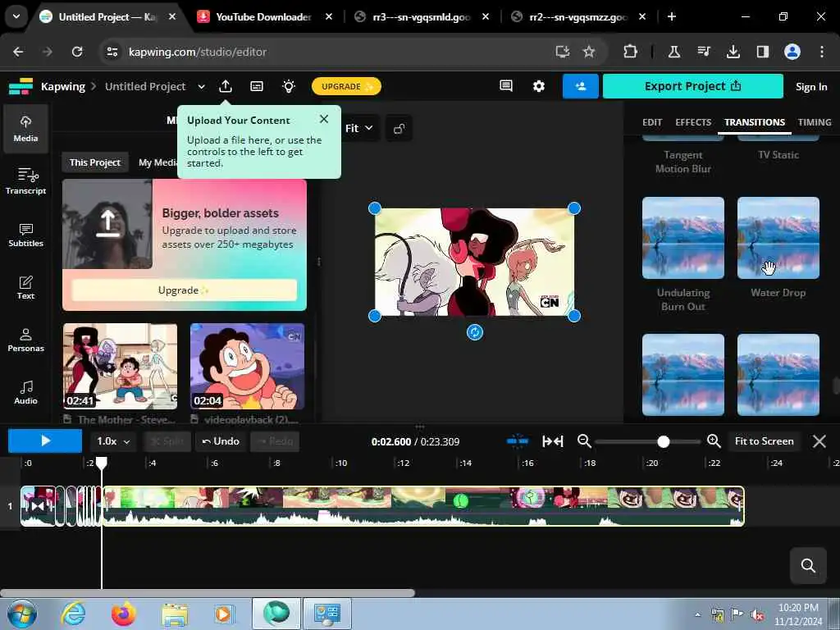Select the This Project media tab
Image resolution: width=840 pixels, height=630 pixels.
tap(95, 162)
